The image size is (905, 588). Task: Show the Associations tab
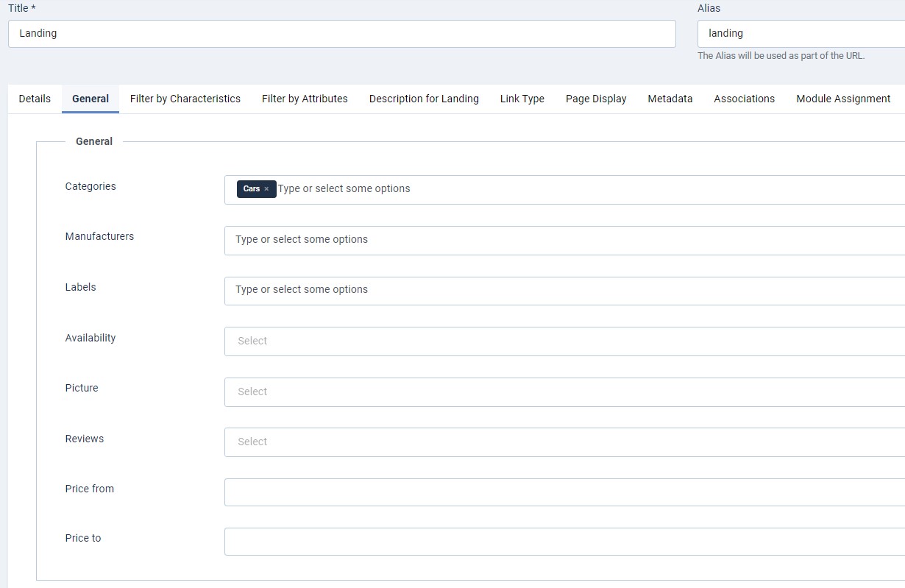(x=744, y=99)
